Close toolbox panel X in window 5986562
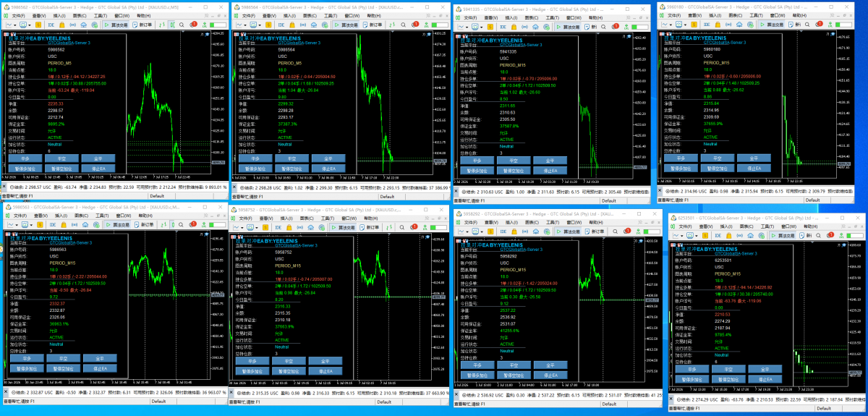868x416 pixels. pyautogui.click(x=4, y=187)
